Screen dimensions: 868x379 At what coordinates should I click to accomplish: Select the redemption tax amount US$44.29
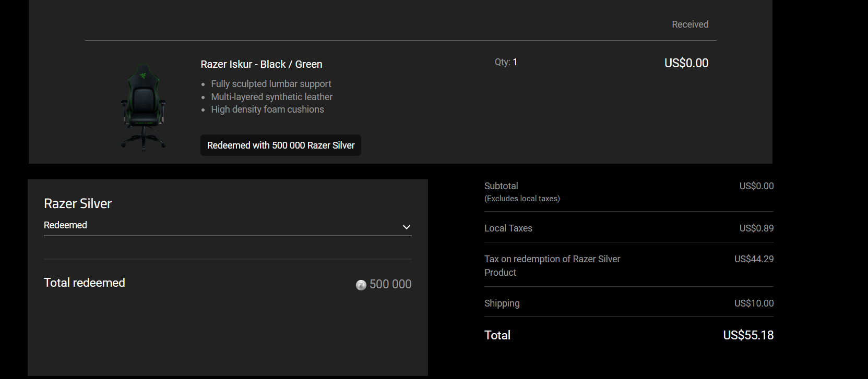point(754,259)
